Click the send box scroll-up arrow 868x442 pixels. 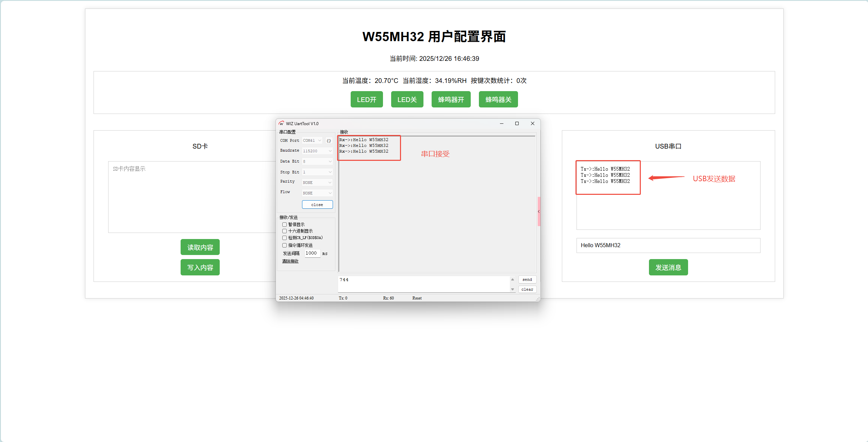[513, 279]
